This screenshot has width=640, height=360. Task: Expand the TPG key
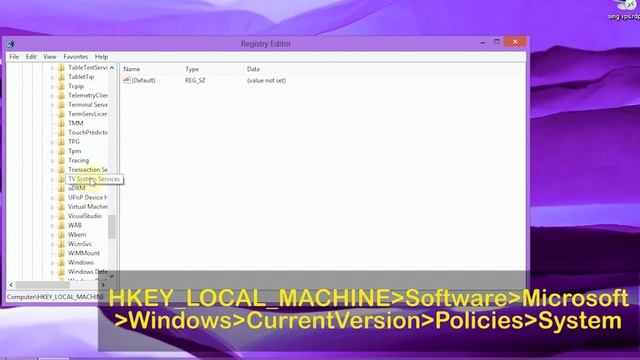point(52,142)
